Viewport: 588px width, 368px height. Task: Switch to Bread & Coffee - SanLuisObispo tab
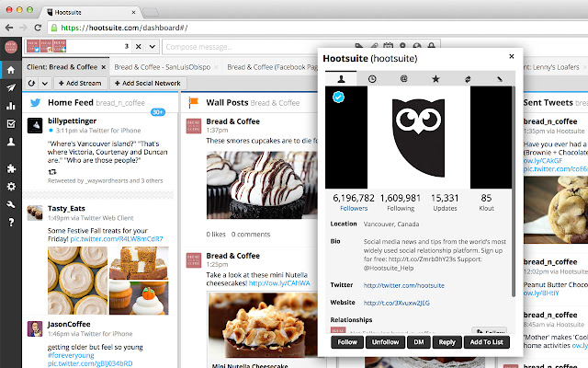pos(162,67)
